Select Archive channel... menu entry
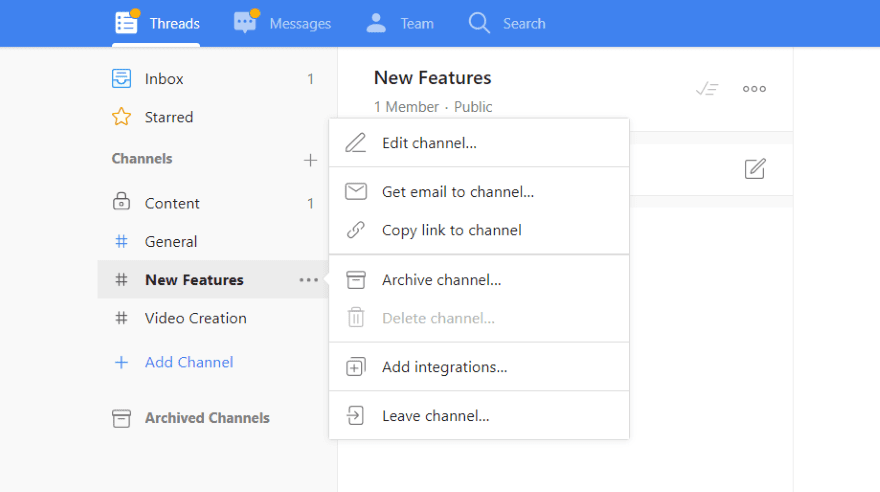880x492 pixels. coord(441,280)
